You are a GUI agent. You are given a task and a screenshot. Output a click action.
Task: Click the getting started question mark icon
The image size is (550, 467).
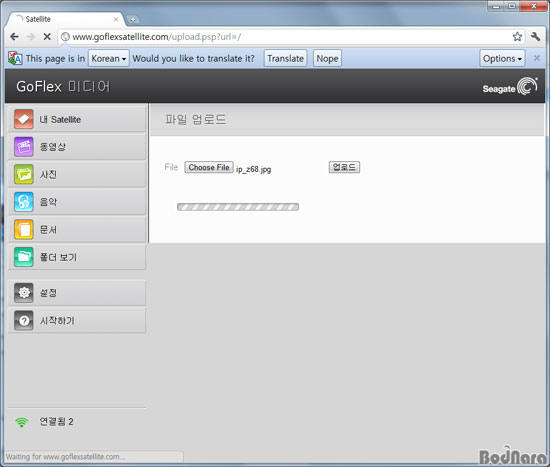click(24, 320)
